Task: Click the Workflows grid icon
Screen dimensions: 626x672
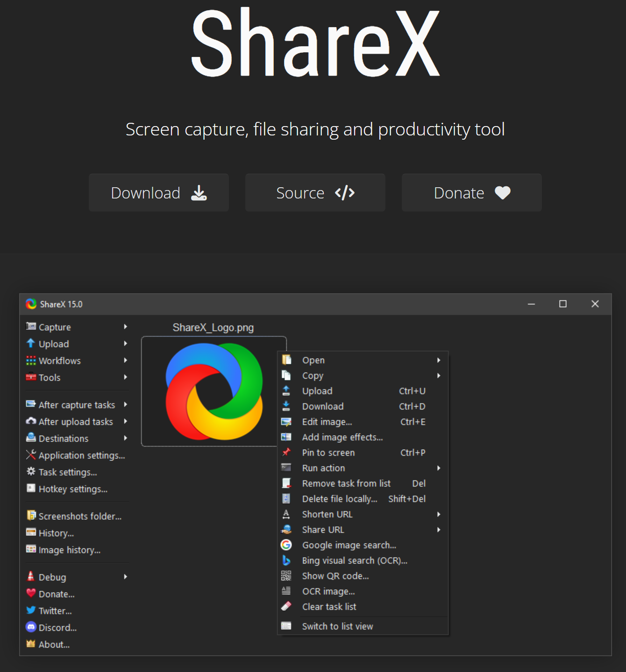Action: pyautogui.click(x=31, y=361)
